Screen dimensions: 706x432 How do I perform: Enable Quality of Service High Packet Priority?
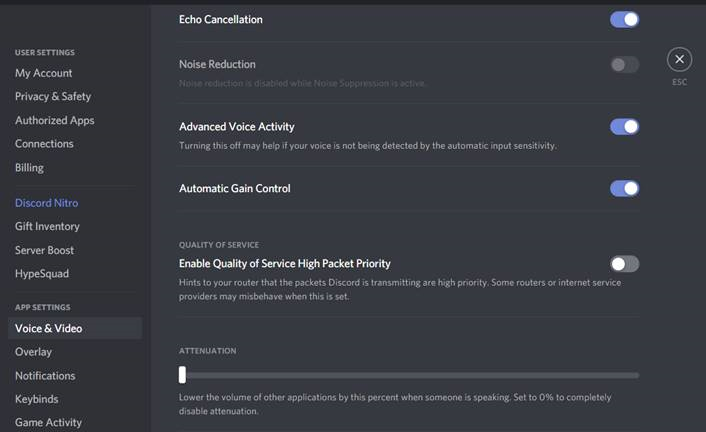[x=624, y=264]
